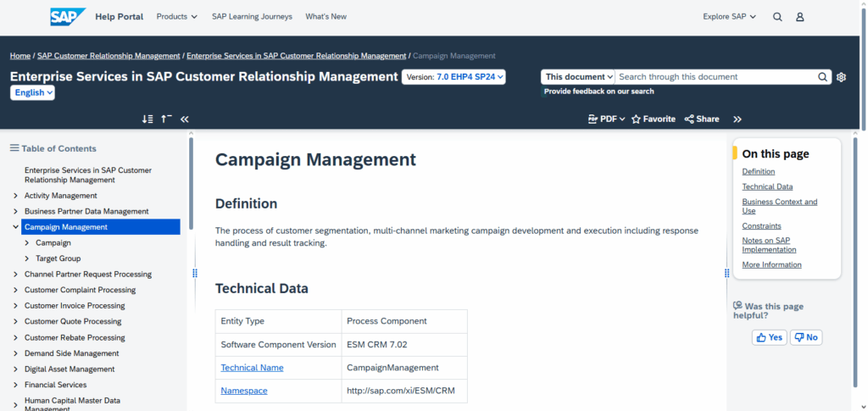Open the PDF download dropdown
The height and width of the screenshot is (411, 868).
(606, 119)
